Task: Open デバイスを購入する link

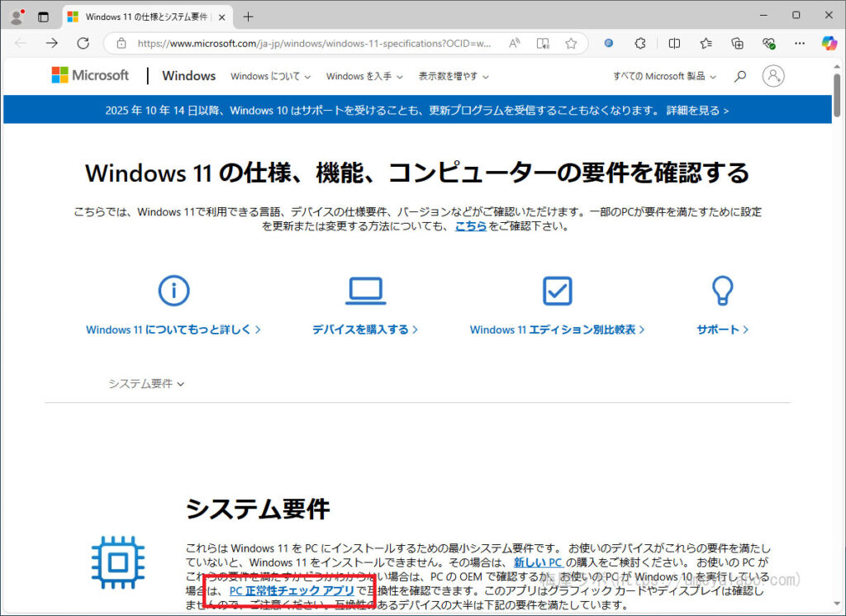Action: [x=364, y=329]
